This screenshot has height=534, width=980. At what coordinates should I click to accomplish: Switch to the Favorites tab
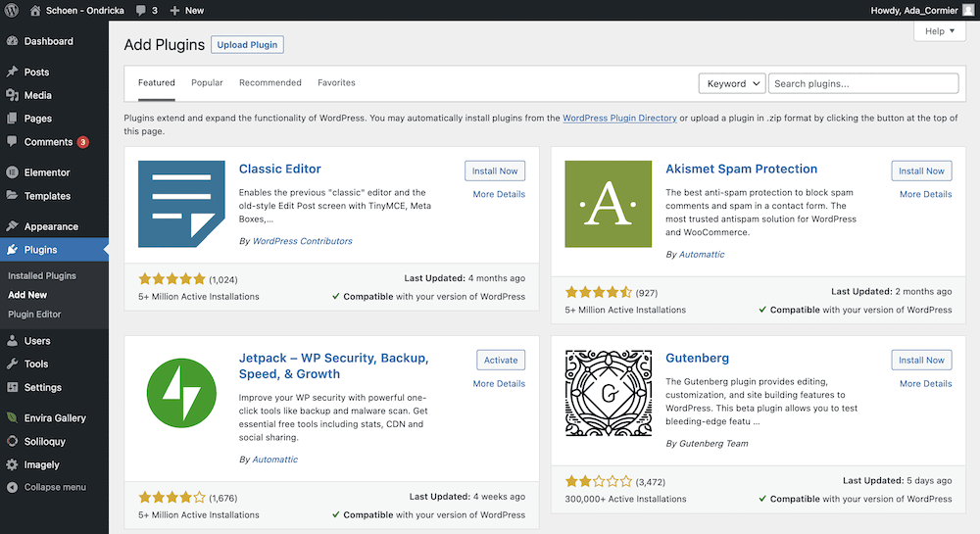[x=336, y=82]
